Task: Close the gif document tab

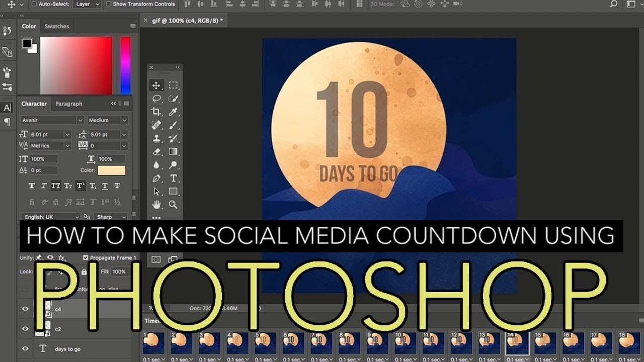Action: point(146,21)
